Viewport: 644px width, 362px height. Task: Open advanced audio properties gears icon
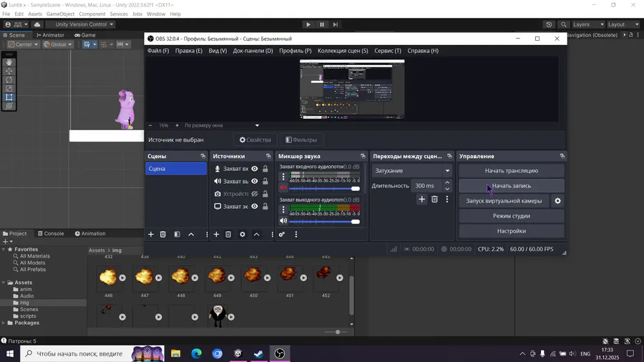[282, 235]
